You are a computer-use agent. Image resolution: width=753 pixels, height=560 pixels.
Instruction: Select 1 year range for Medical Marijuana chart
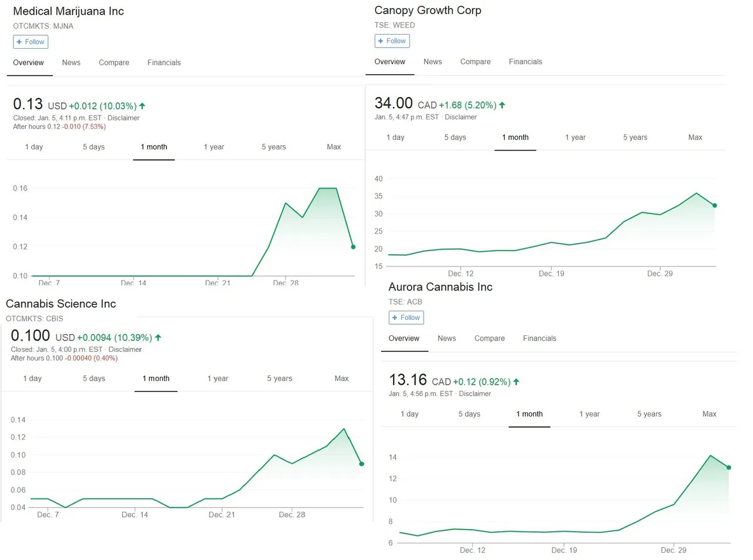point(214,147)
